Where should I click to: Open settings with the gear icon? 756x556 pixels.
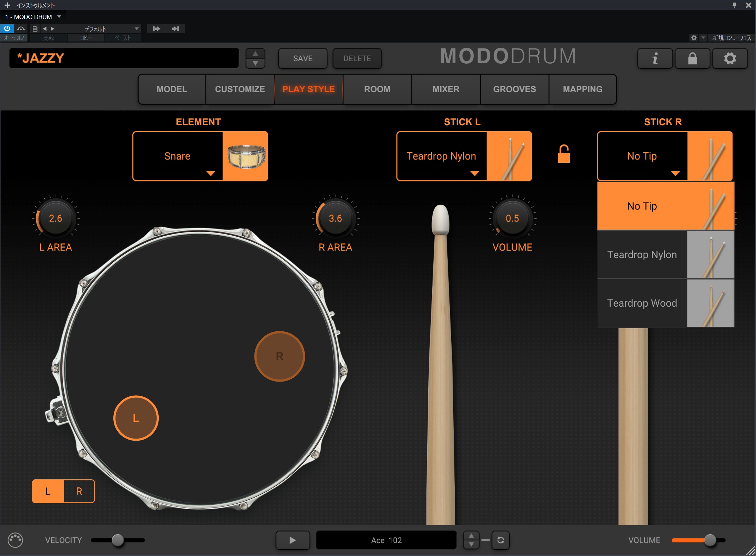730,58
